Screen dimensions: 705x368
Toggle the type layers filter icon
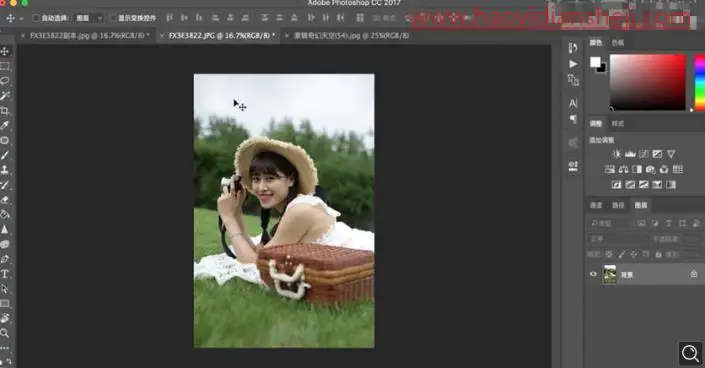(669, 223)
